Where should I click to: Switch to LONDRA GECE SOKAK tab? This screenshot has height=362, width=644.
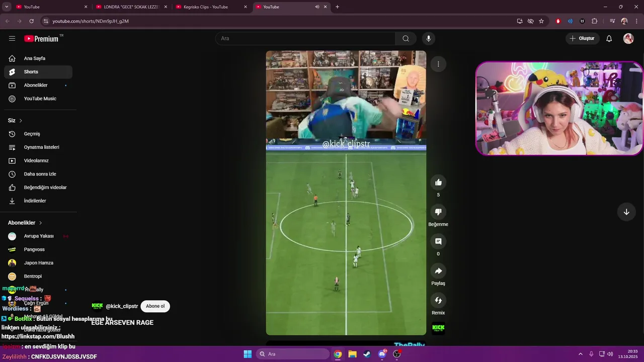coord(131,7)
